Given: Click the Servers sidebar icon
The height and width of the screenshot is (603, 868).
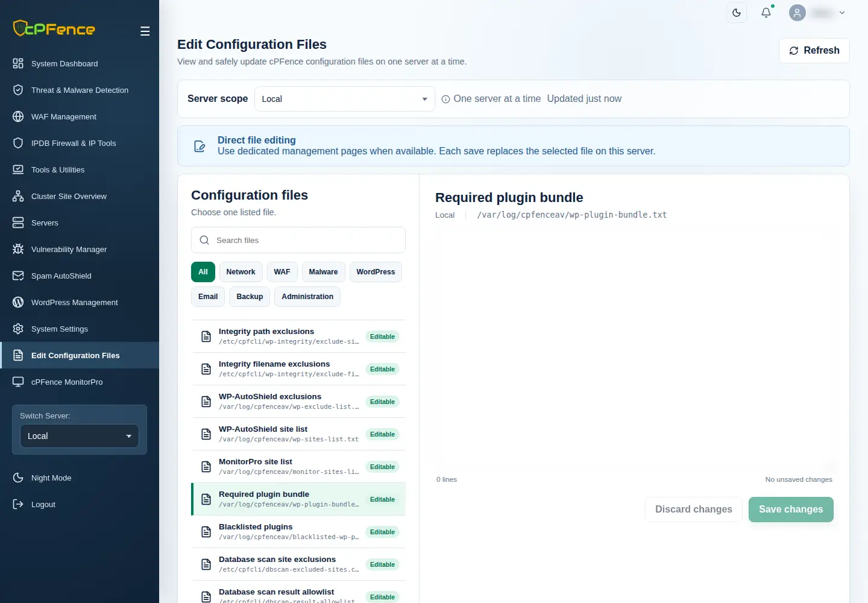Looking at the screenshot, I should coord(18,223).
